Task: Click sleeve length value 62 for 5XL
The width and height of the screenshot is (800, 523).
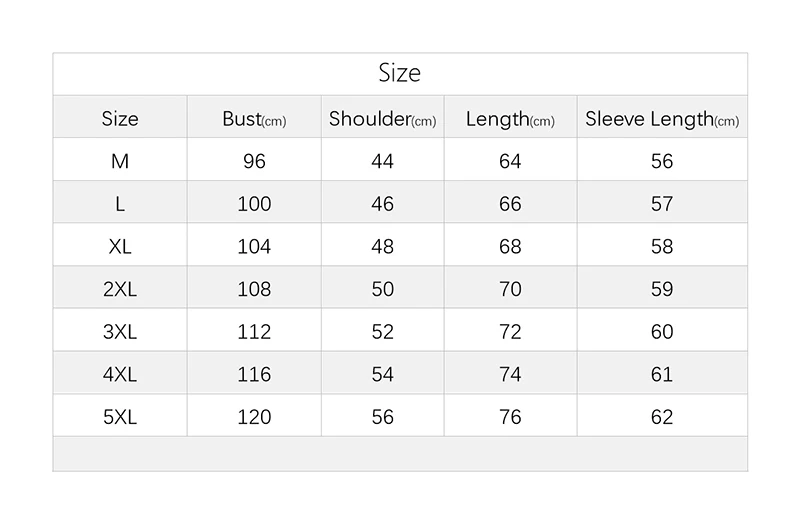Action: (662, 416)
